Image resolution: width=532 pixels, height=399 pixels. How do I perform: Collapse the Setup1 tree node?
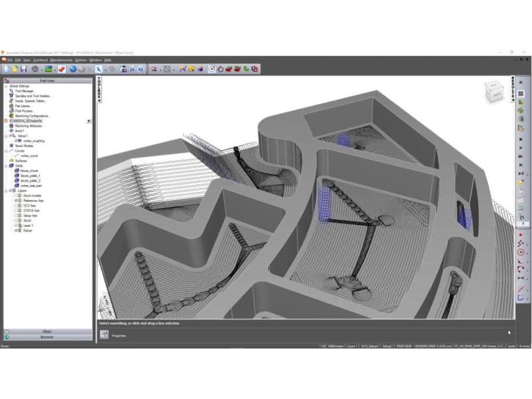pos(6,136)
